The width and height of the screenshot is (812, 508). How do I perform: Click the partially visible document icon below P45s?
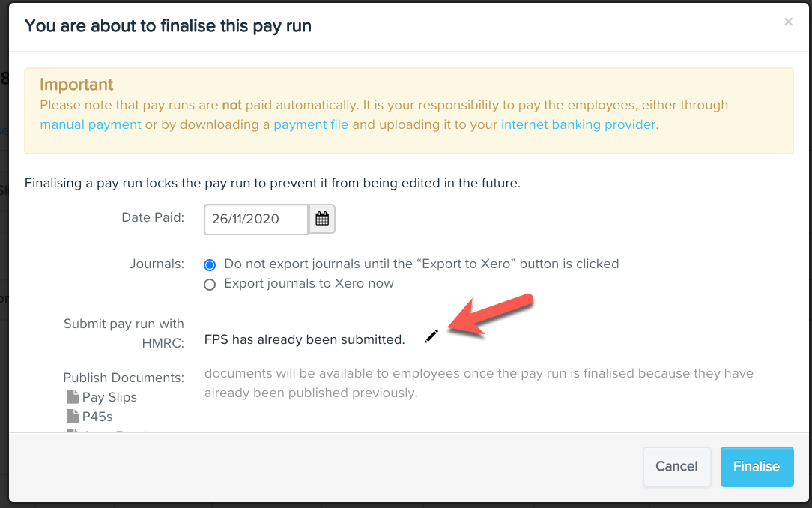pyautogui.click(x=72, y=431)
